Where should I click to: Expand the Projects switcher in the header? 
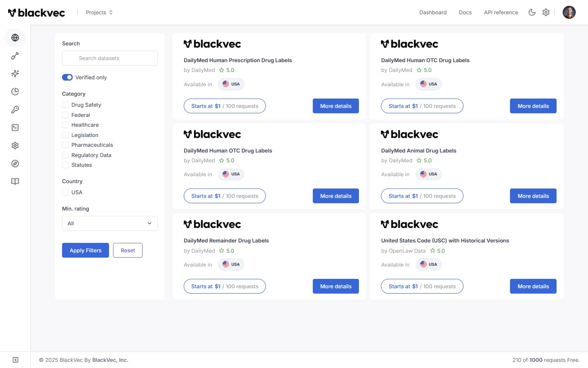tap(98, 12)
